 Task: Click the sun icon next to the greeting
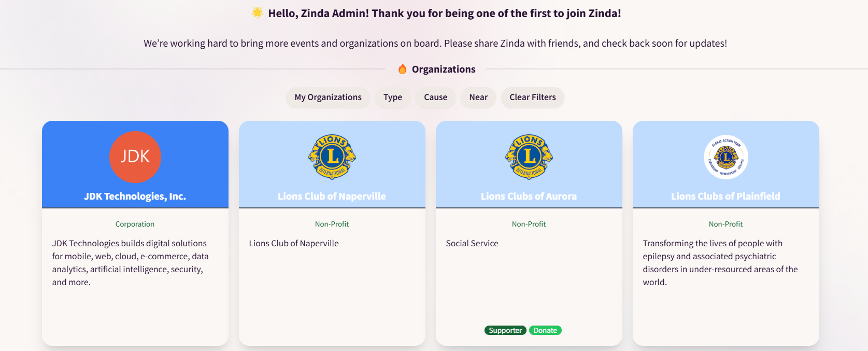tap(257, 13)
